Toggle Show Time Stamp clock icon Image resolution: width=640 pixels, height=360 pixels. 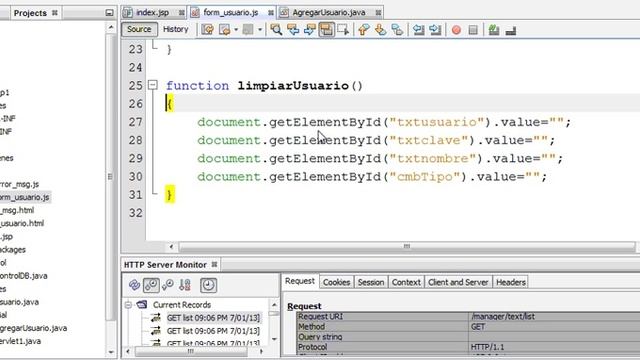tap(208, 285)
